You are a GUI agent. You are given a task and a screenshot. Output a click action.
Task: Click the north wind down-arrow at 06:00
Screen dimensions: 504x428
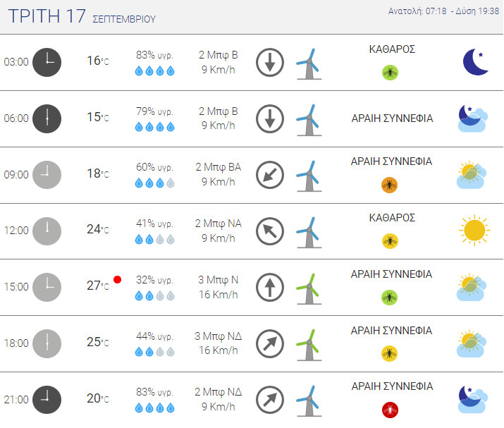pos(270,118)
